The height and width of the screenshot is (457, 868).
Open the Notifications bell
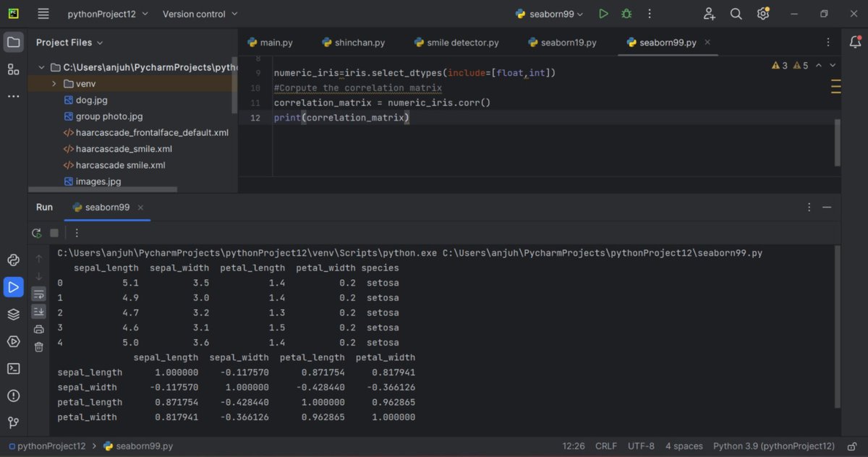tap(855, 42)
